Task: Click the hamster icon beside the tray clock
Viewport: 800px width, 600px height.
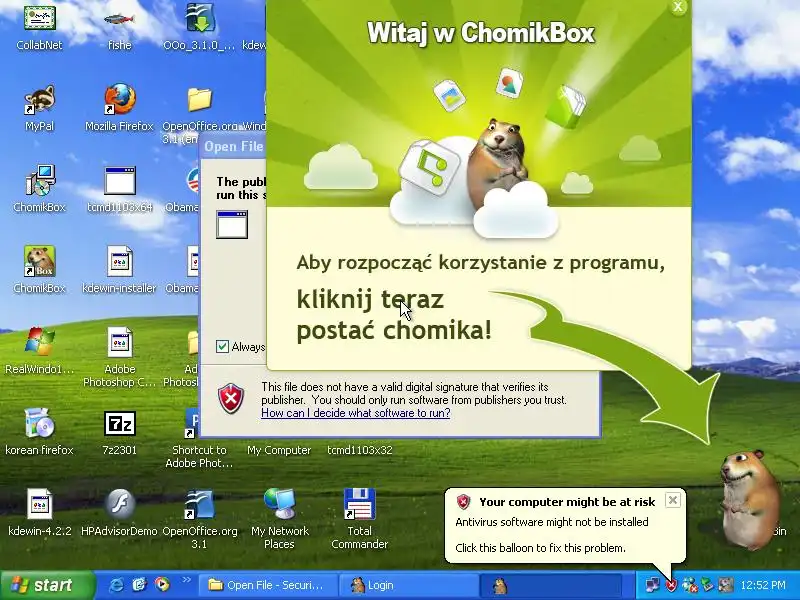Action: tap(726, 585)
